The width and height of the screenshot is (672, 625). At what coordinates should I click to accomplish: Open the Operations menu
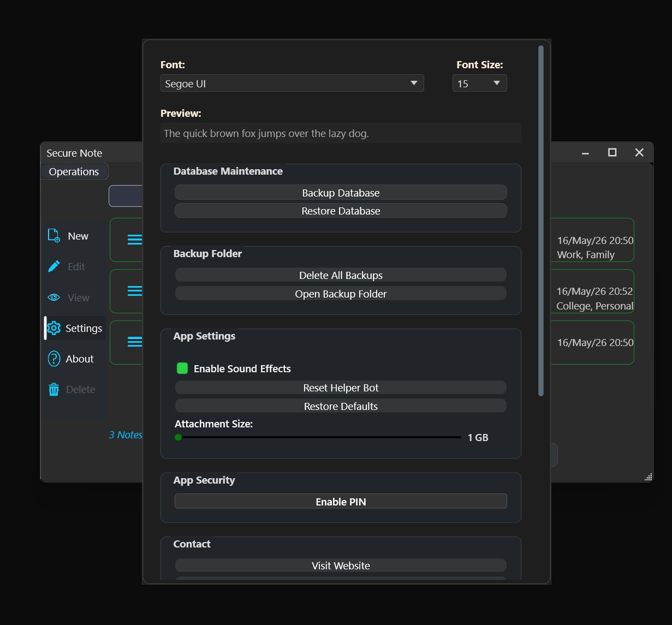click(74, 171)
